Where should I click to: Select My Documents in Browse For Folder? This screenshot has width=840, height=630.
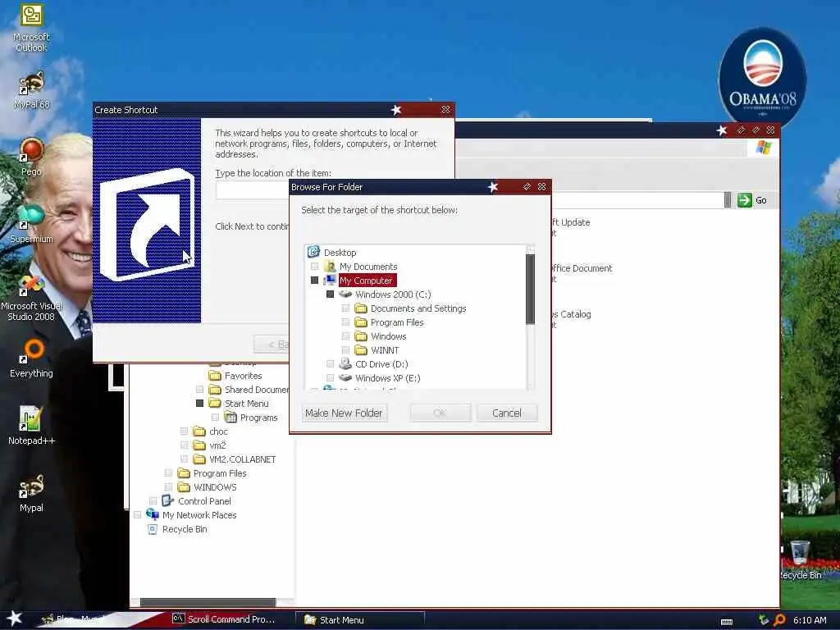368,267
